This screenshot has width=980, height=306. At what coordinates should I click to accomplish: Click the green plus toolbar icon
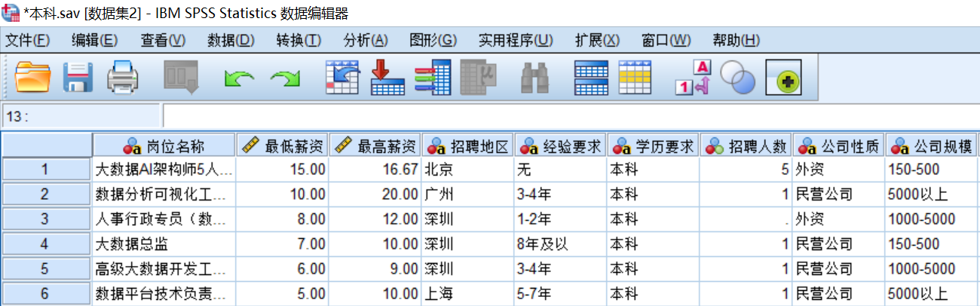click(784, 77)
